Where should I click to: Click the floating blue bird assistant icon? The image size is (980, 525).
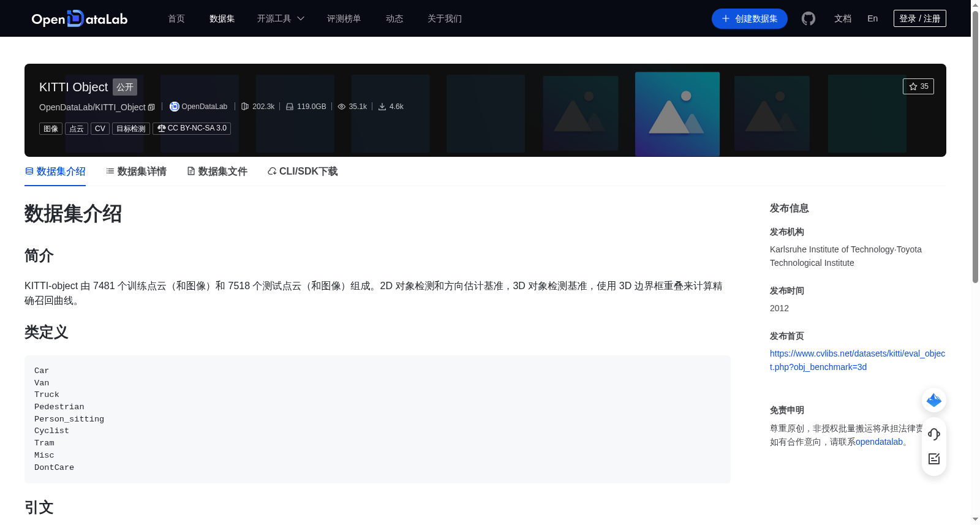(934, 401)
